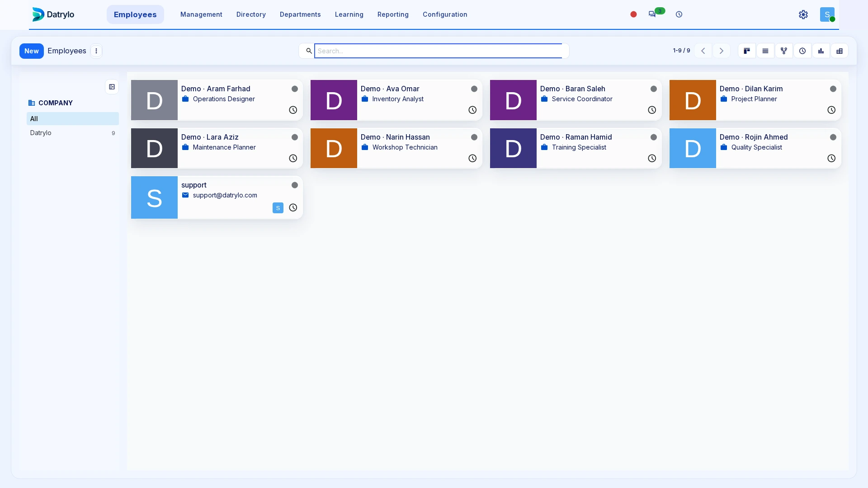Focus the Search input field

pyautogui.click(x=438, y=51)
